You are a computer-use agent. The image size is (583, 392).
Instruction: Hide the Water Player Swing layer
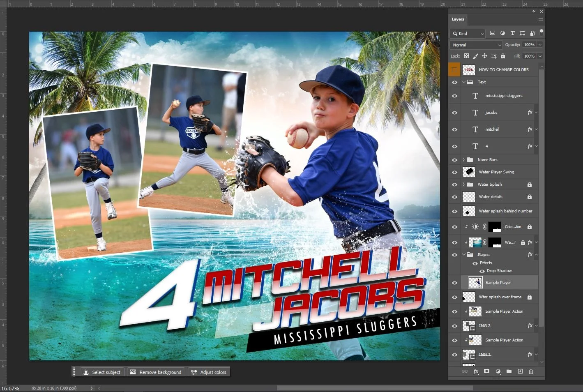tap(454, 172)
